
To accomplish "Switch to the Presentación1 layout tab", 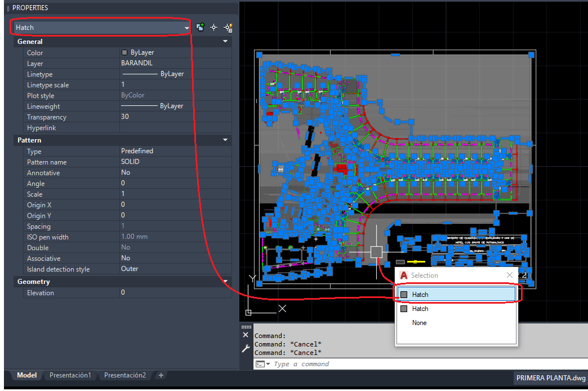I will pyautogui.click(x=70, y=375).
